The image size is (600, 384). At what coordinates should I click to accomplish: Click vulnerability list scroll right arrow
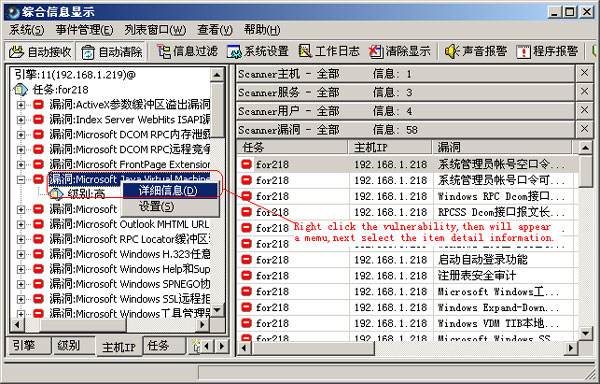point(571,348)
